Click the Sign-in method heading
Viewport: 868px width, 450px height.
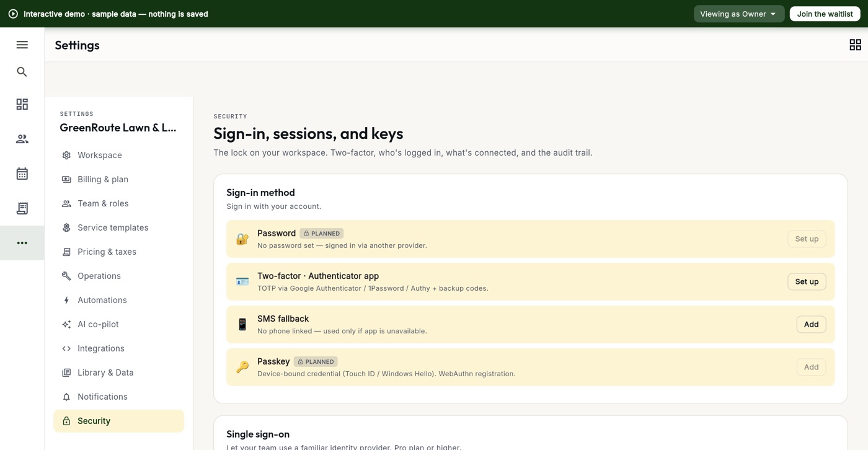pyautogui.click(x=260, y=193)
